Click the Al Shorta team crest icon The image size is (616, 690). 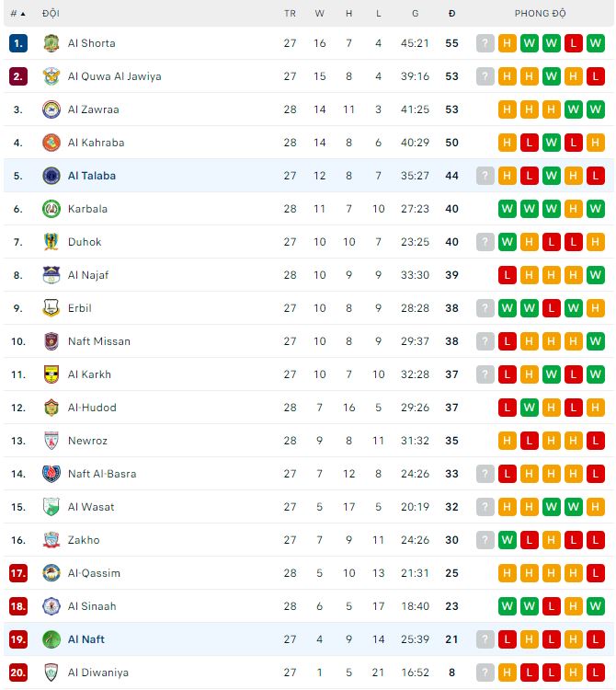[51, 43]
